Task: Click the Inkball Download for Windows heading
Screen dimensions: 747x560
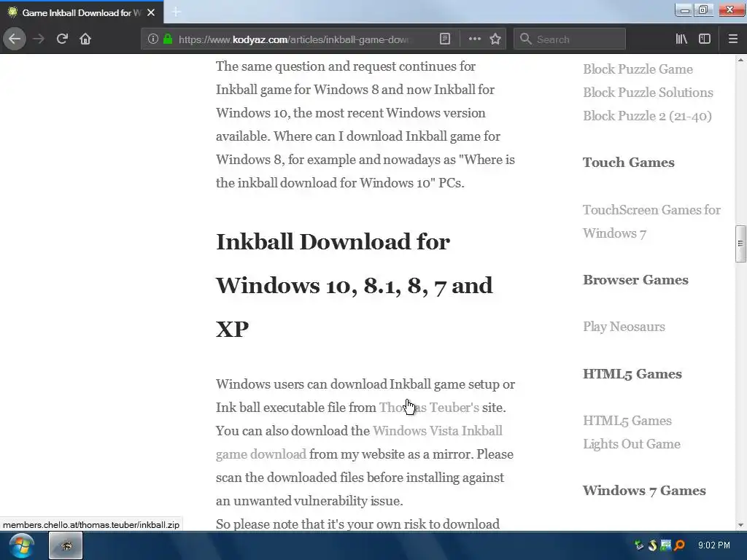Action: pyautogui.click(x=354, y=285)
